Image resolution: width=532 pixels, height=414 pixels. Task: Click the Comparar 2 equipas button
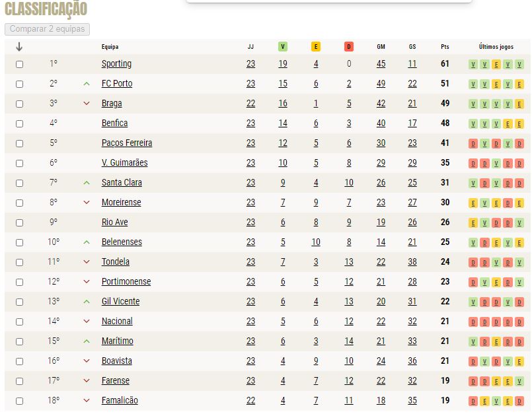pos(47,29)
